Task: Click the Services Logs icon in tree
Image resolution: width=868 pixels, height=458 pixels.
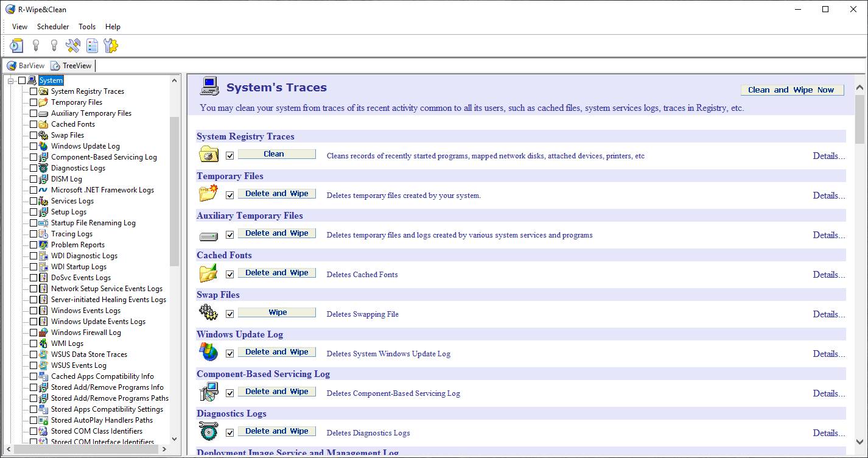Action: 43,201
